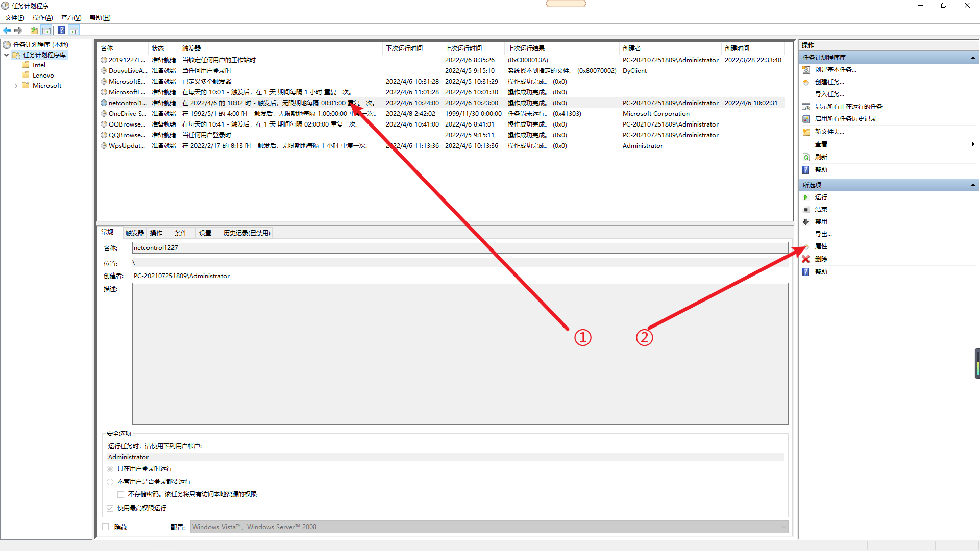Open the 查看(V) menu
The width and height of the screenshot is (980, 551).
point(71,18)
